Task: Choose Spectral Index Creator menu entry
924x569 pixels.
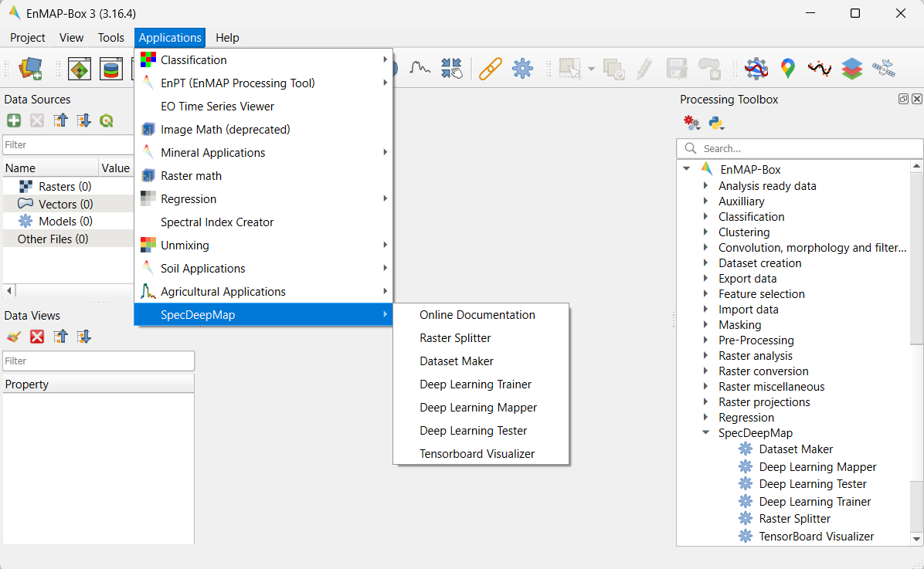Action: tap(263, 222)
